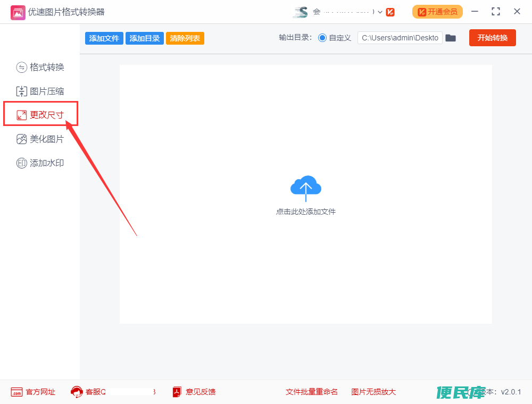Viewport: 532px width, 404px height.
Task: Browse output folder via folder icon
Action: [451, 38]
